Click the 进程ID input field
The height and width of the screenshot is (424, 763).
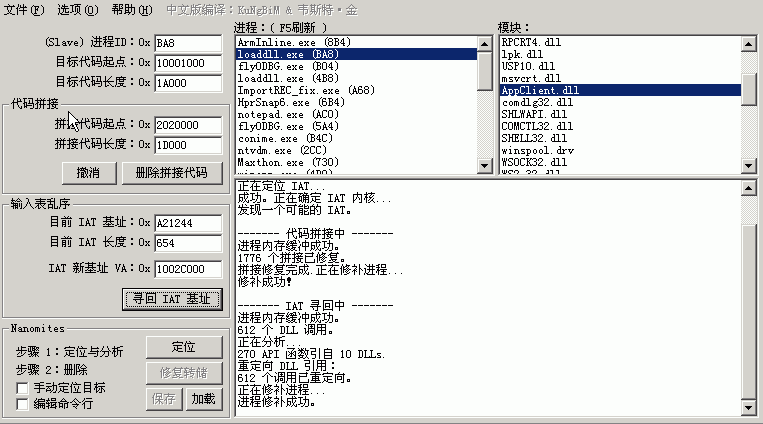coord(188,43)
